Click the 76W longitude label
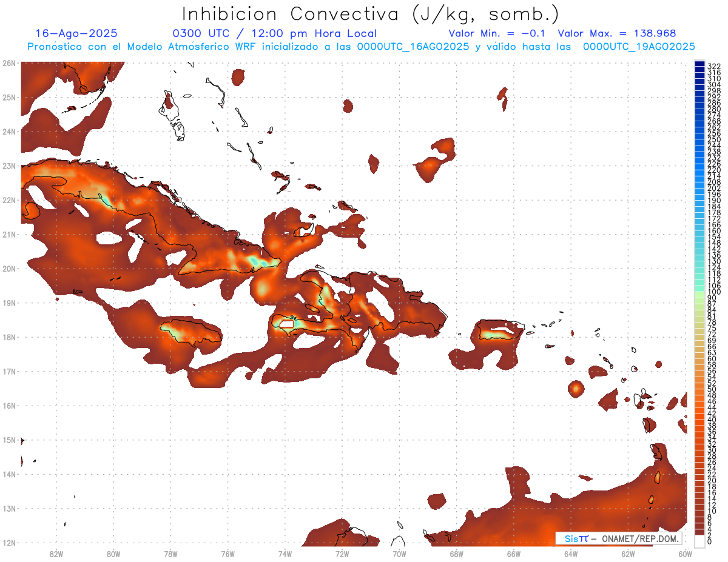Viewport: 728px width, 562px height. point(227,554)
